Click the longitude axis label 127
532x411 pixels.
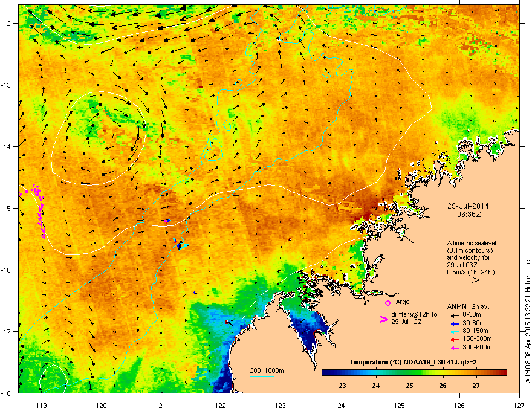tap(519, 406)
